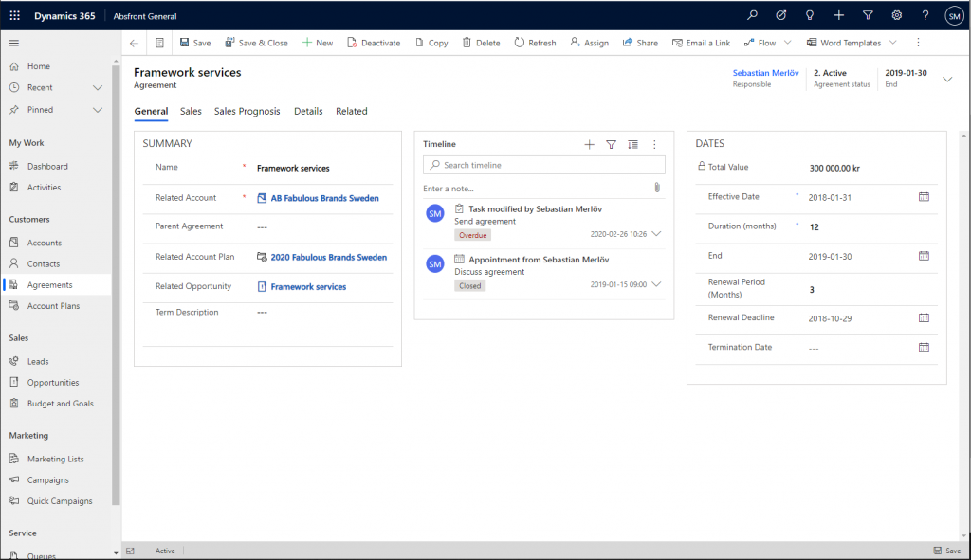The image size is (971, 560).
Task: Open the help question mark
Action: coord(925,15)
